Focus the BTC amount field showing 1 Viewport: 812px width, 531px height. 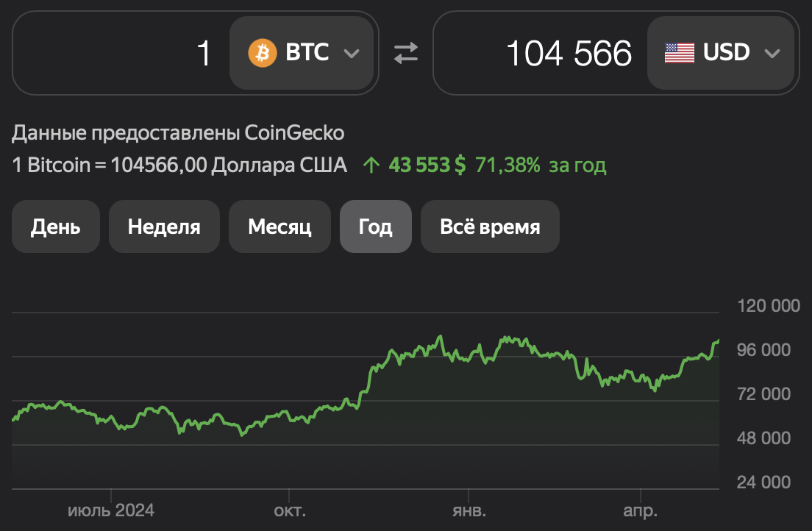coord(121,53)
